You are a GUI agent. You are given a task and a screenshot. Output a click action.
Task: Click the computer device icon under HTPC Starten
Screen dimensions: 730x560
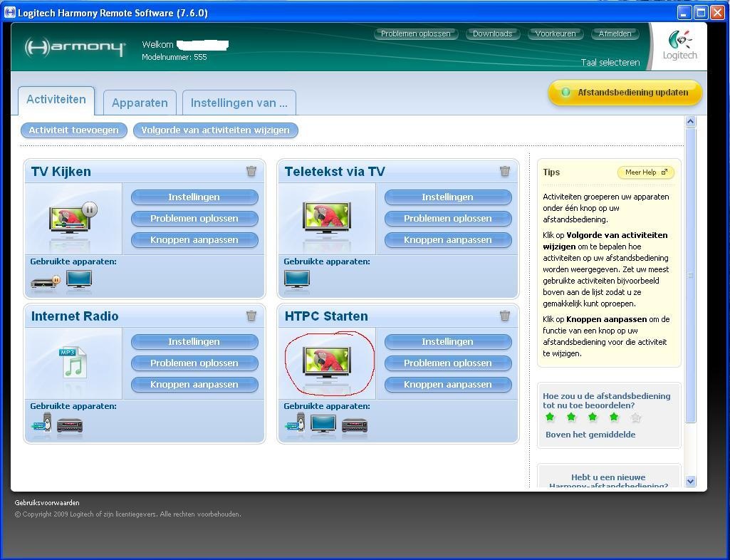(295, 423)
